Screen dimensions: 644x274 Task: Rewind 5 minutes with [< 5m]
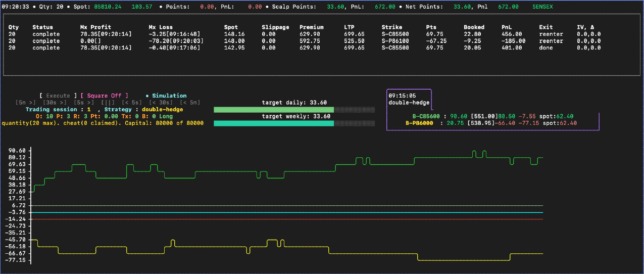click(x=190, y=103)
